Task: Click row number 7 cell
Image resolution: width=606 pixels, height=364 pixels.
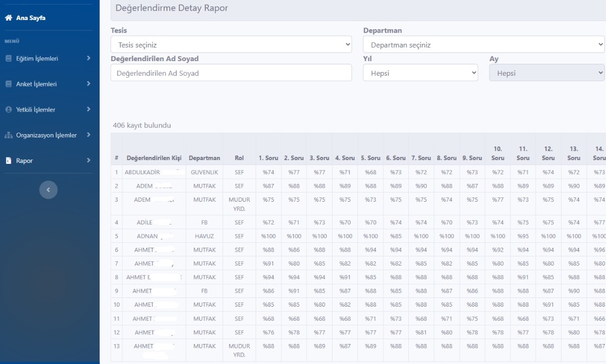Action: pos(116,263)
